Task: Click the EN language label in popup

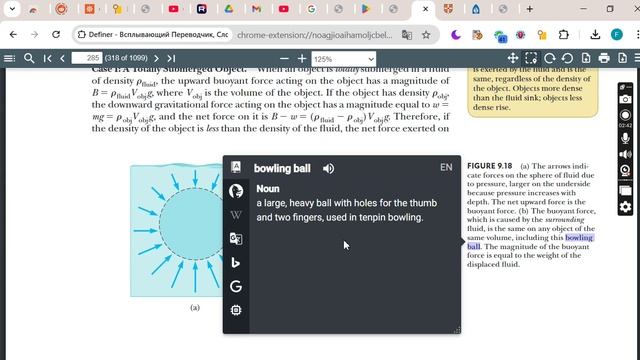Action: pyautogui.click(x=446, y=167)
